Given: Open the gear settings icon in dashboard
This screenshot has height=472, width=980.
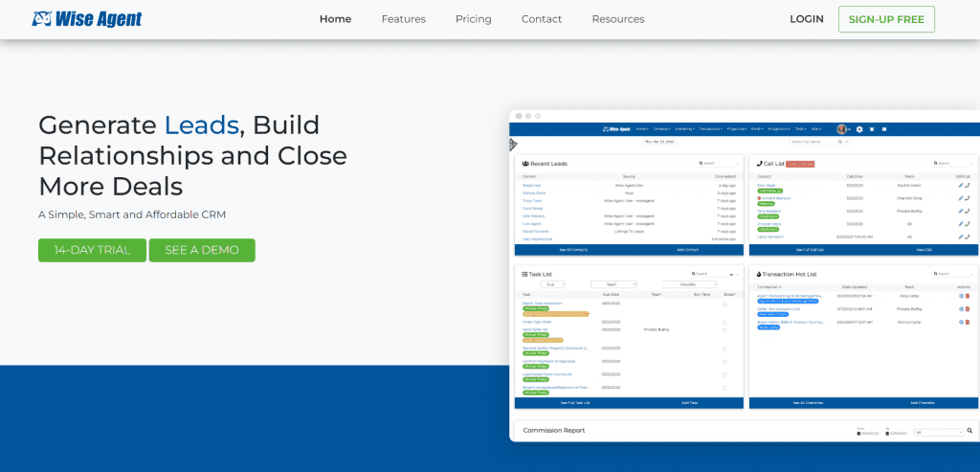Looking at the screenshot, I should coord(859,129).
